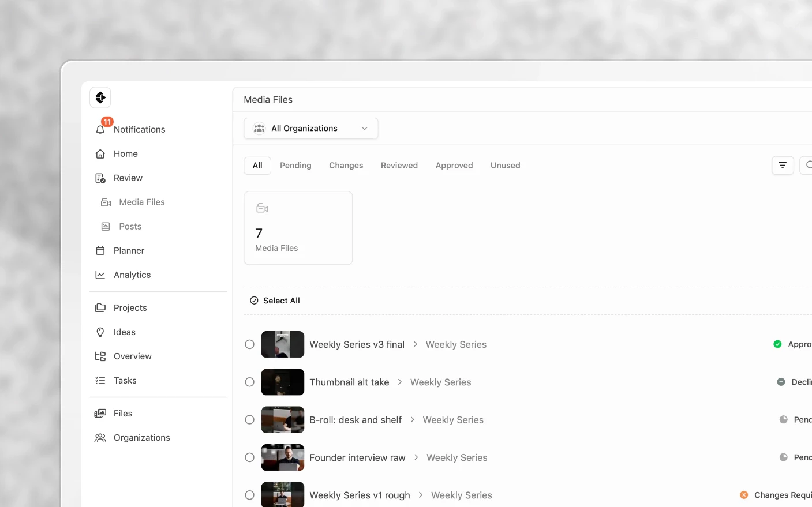Click the Weekly Series v1 rough file name
This screenshot has height=507, width=812.
tap(360, 495)
